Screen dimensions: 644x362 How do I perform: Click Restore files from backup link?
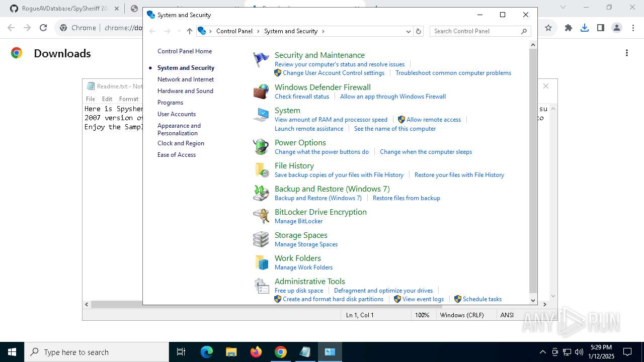pyautogui.click(x=407, y=198)
